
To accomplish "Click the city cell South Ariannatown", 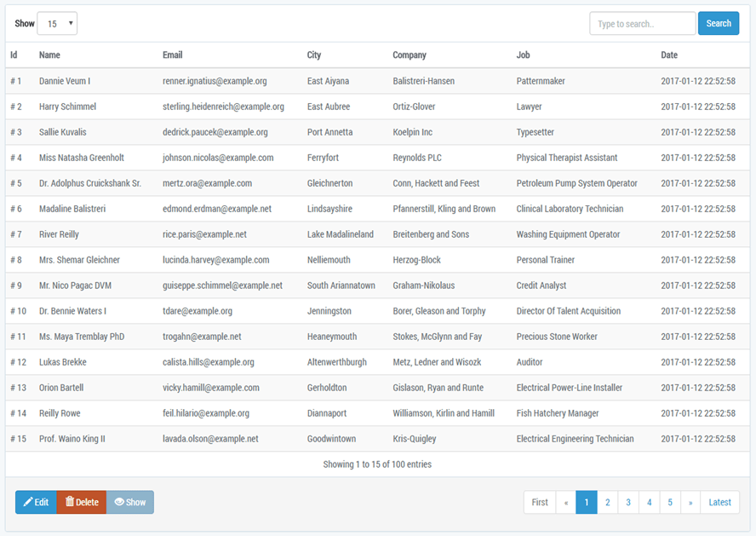I will point(341,285).
